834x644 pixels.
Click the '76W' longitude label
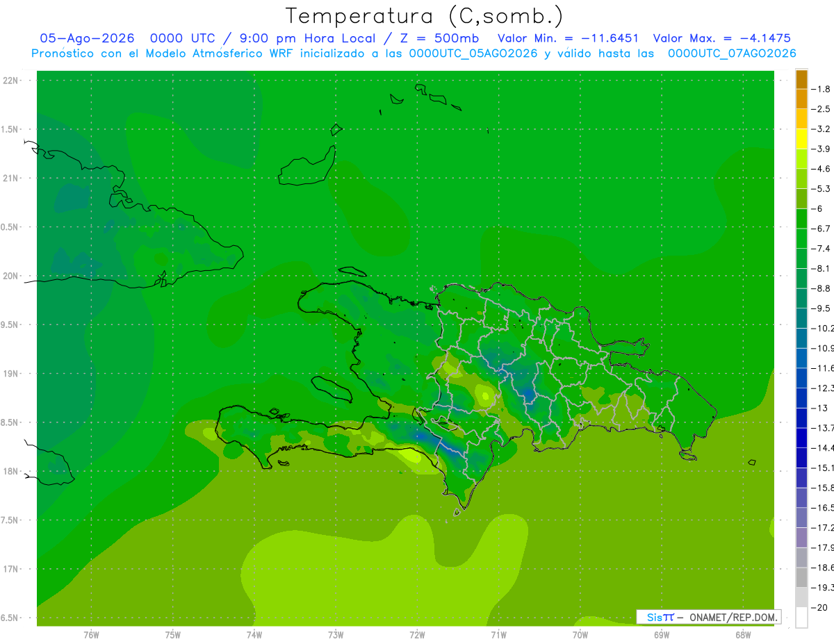(91, 635)
